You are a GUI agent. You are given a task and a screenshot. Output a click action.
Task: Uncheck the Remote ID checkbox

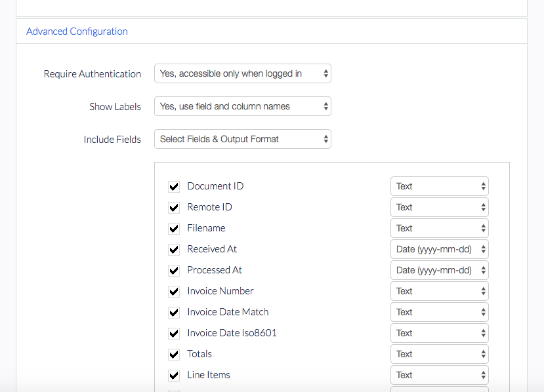(x=174, y=208)
